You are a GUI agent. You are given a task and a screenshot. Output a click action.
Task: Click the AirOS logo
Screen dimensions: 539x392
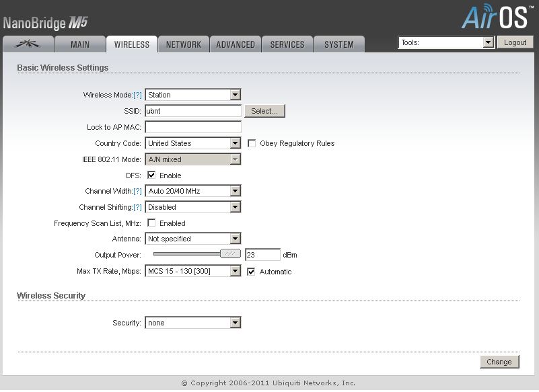pos(497,17)
